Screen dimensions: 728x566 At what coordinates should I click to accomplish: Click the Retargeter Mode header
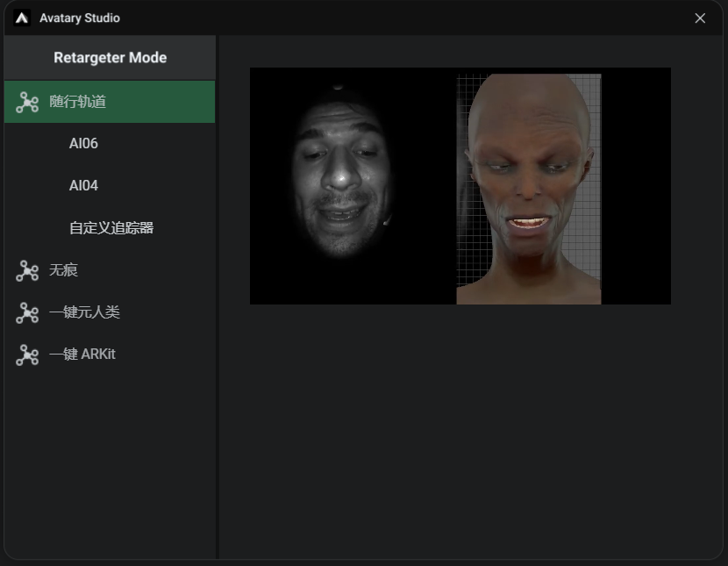[x=110, y=58]
